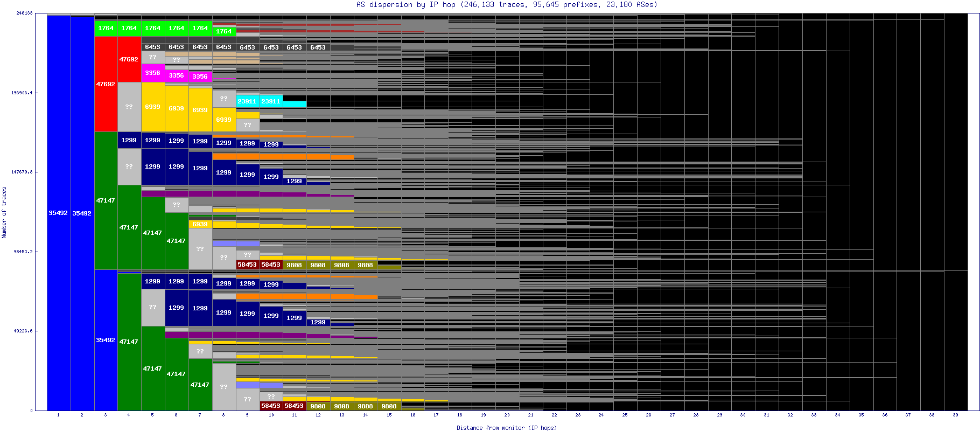Select the dark gray 6453 block at hop 12
The image size is (980, 431).
(x=318, y=47)
